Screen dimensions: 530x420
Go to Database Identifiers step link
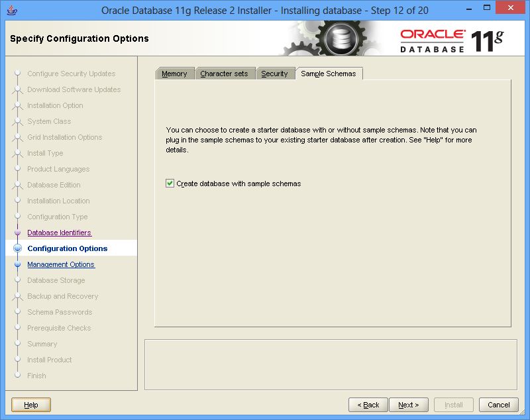click(59, 233)
